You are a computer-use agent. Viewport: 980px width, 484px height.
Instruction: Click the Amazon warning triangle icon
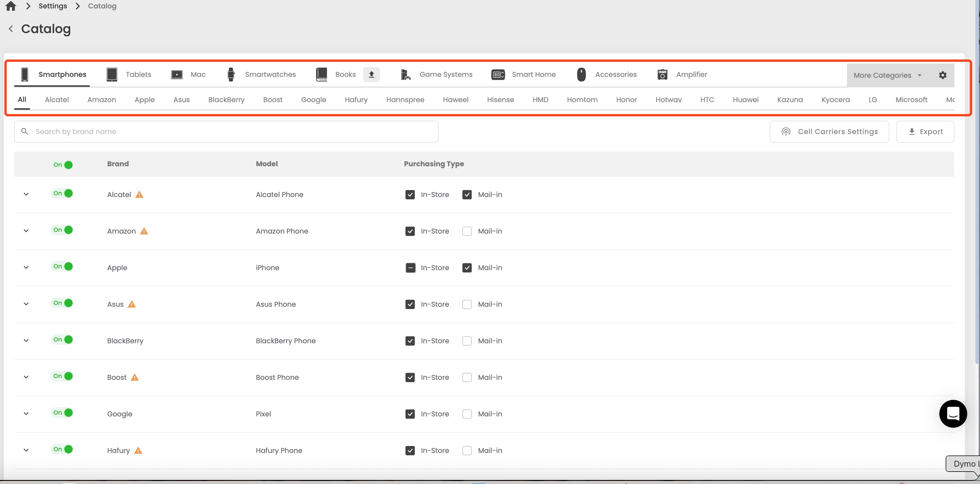pos(144,231)
